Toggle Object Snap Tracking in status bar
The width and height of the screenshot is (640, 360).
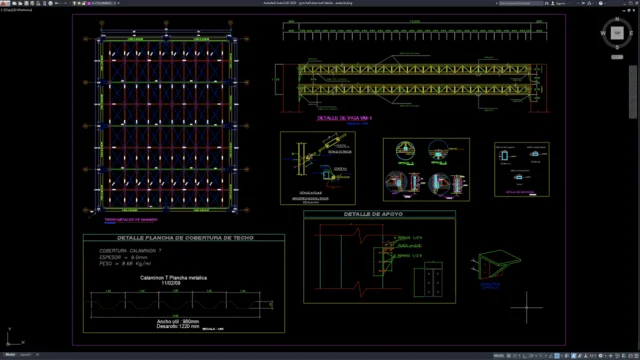coord(551,356)
